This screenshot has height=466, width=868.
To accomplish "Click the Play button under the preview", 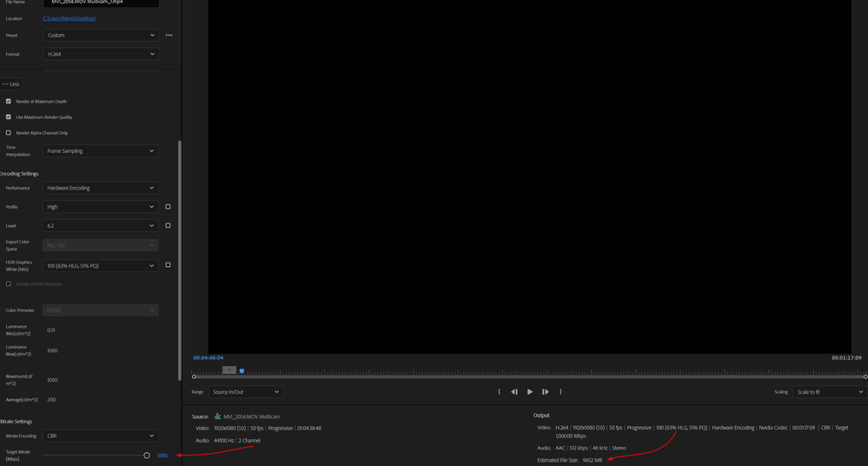I will tap(530, 392).
